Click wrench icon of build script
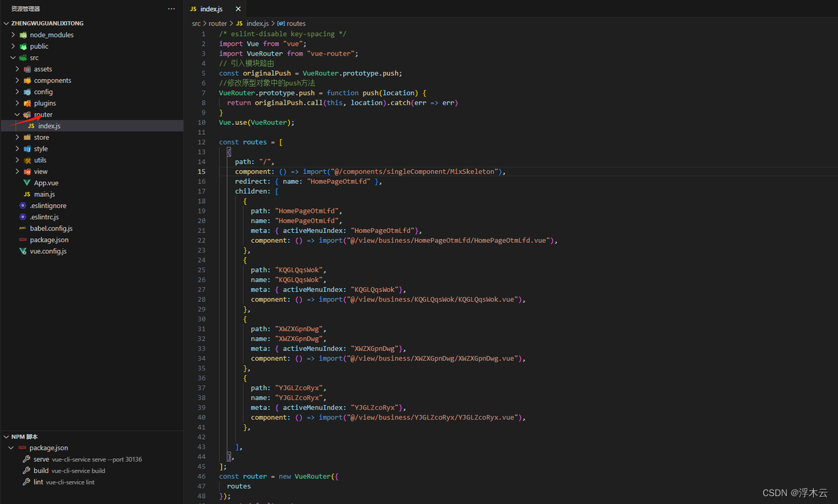The height and width of the screenshot is (504, 838). point(27,471)
